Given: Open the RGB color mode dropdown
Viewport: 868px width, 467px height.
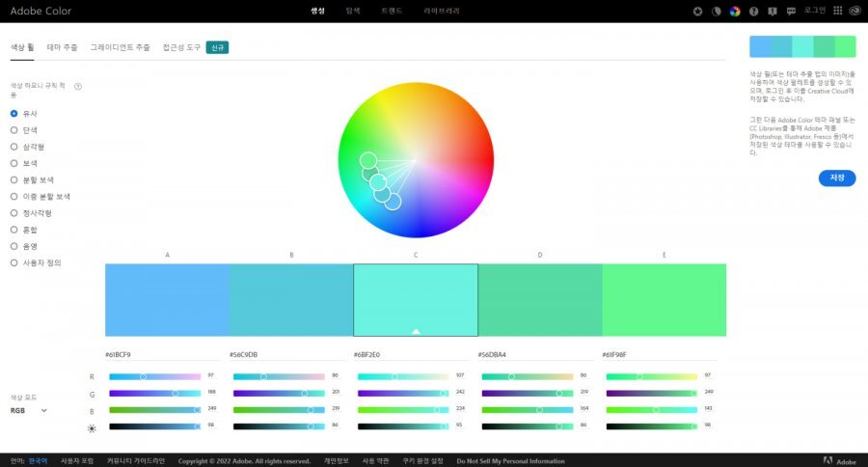Looking at the screenshot, I should pyautogui.click(x=29, y=410).
